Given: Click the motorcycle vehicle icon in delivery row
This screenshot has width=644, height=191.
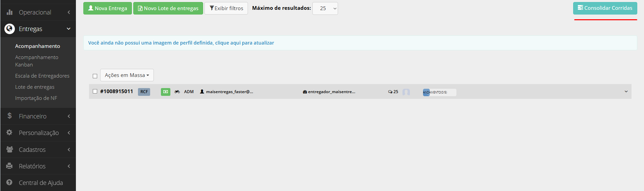Looking at the screenshot, I should pos(177,92).
